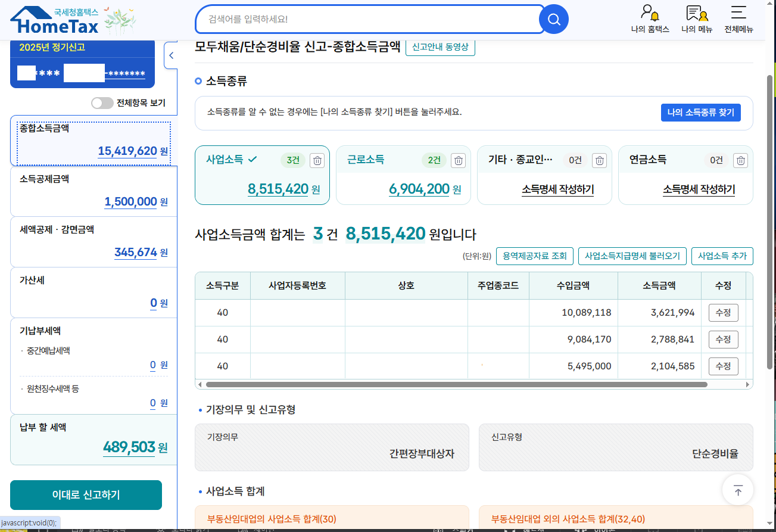Viewport: 776px width, 532px height.
Task: Select the 사업소득 card
Action: tap(262, 175)
